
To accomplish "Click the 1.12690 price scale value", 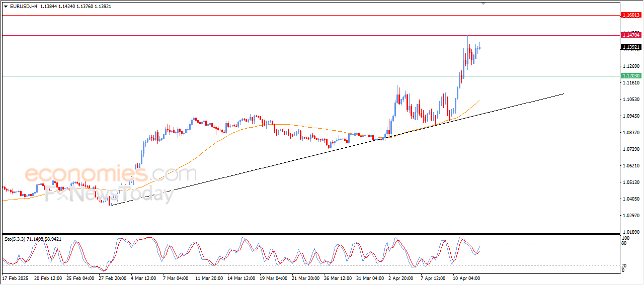I will 631,66.
